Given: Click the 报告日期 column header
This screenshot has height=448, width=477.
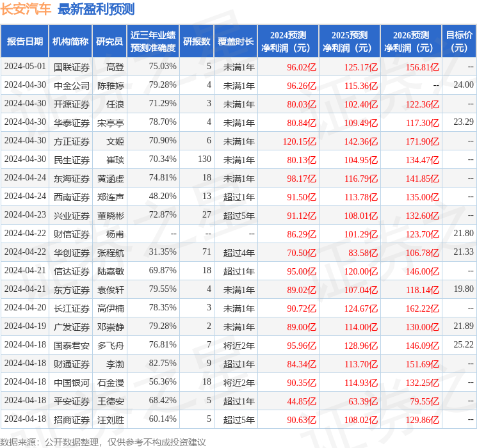Looking at the screenshot, I should (24, 42).
